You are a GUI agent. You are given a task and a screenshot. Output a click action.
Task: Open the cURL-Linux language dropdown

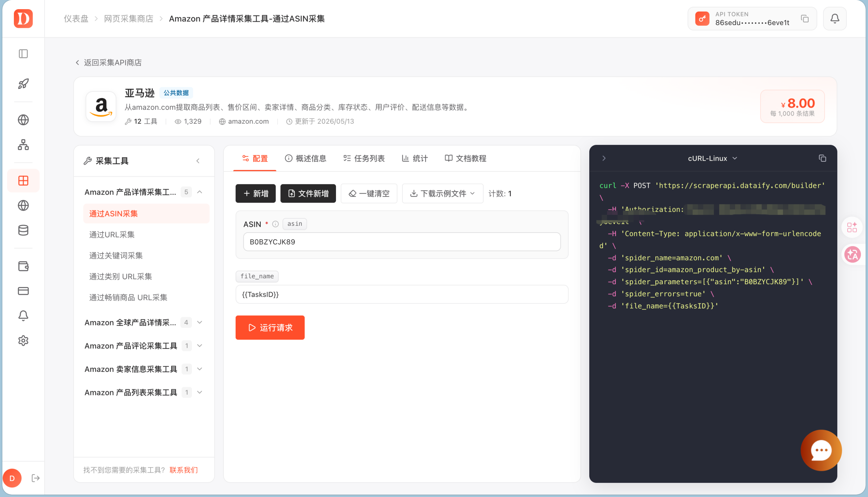click(x=712, y=158)
